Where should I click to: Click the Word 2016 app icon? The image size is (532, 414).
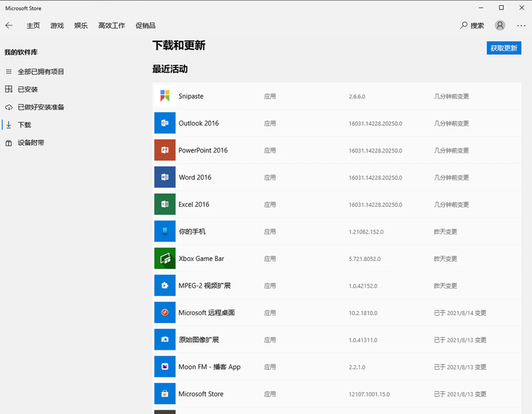coord(165,177)
